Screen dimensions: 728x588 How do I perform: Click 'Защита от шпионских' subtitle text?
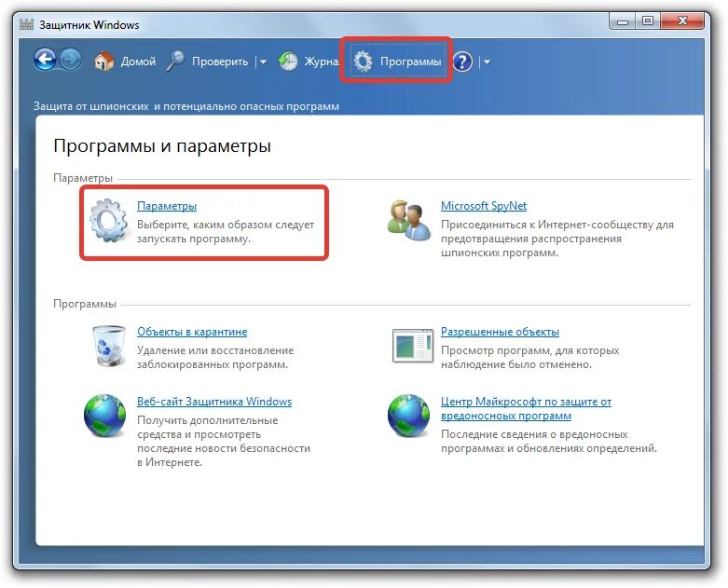click(x=186, y=106)
